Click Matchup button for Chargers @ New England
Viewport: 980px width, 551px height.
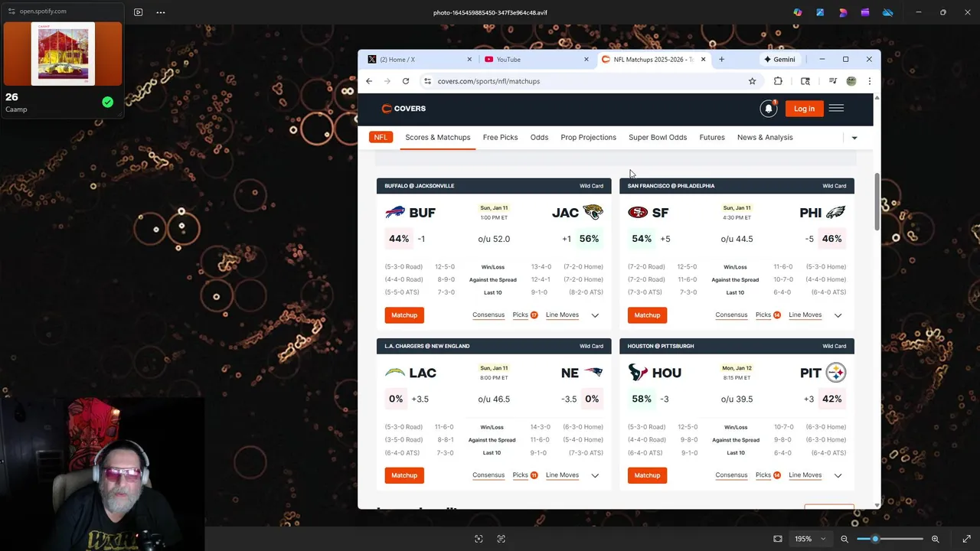[x=404, y=475]
